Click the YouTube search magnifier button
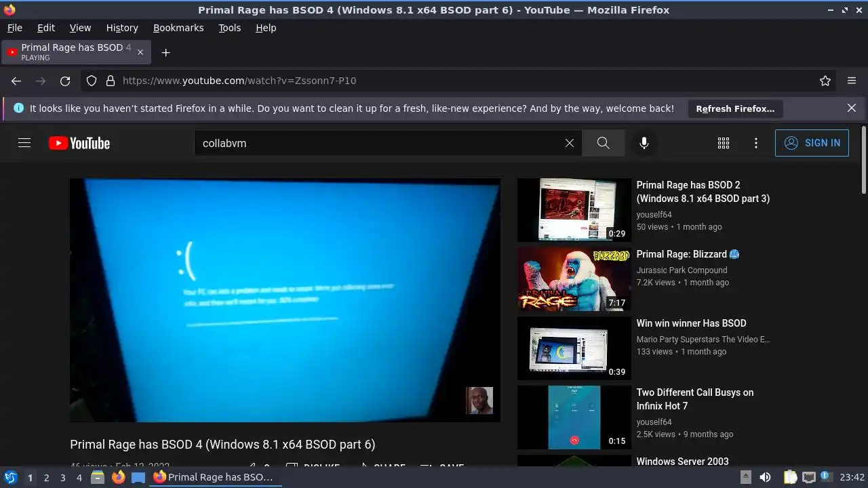Viewport: 868px width, 488px height. pyautogui.click(x=603, y=143)
